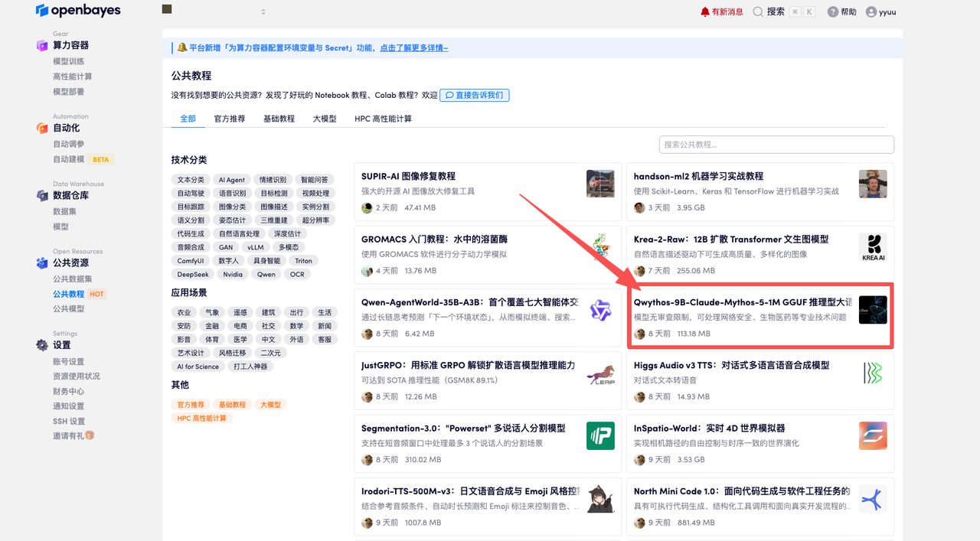Open the handson-ml2 tutorial thumbnail

(873, 184)
